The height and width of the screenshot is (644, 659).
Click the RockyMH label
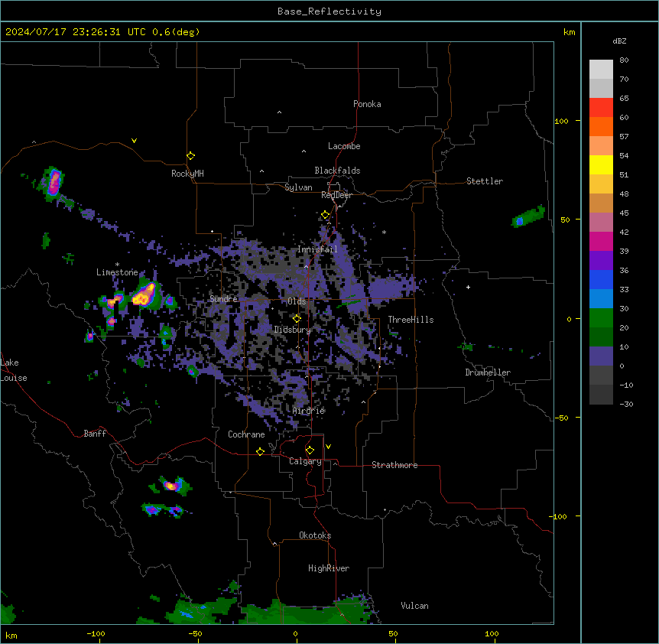(187, 174)
